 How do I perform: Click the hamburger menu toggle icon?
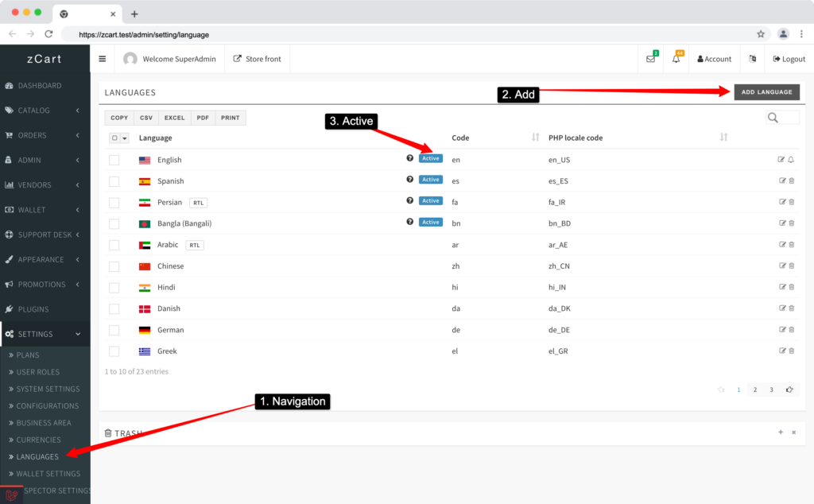102,59
